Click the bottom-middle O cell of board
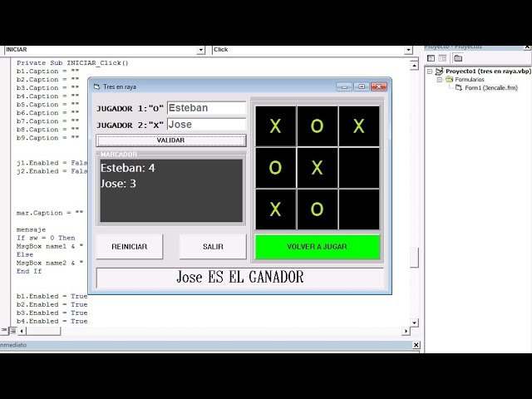Viewport: 532px width, 399px height. tap(318, 209)
